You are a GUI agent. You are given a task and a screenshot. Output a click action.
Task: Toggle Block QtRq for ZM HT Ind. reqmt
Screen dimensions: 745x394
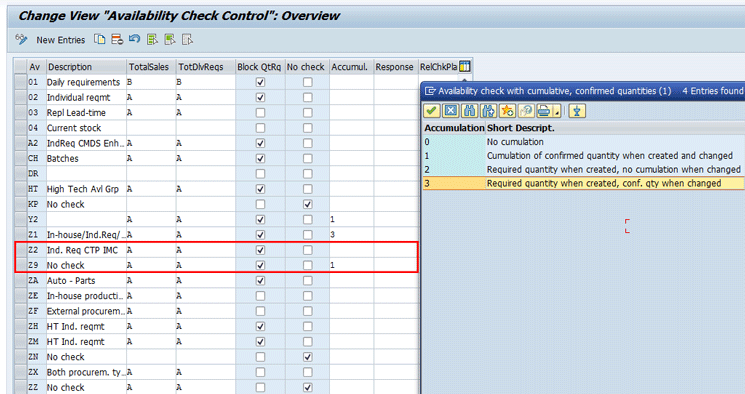coord(260,342)
